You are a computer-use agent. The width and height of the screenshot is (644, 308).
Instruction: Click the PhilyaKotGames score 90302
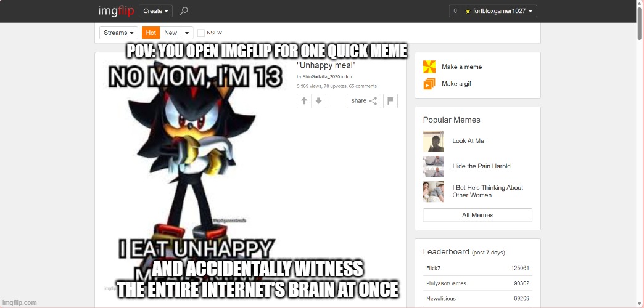(x=522, y=283)
